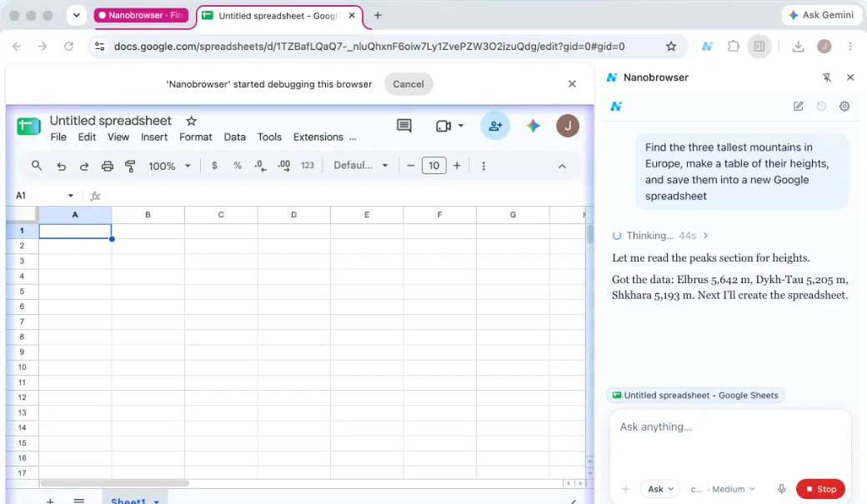Open the font family Default dropdown
Screen dimensions: 867x504
pyautogui.click(x=360, y=165)
